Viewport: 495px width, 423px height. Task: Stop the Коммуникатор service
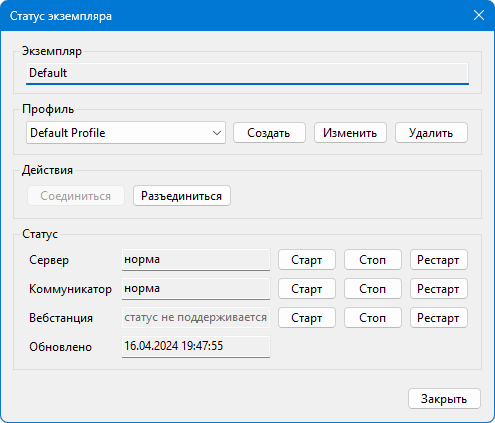pos(373,289)
